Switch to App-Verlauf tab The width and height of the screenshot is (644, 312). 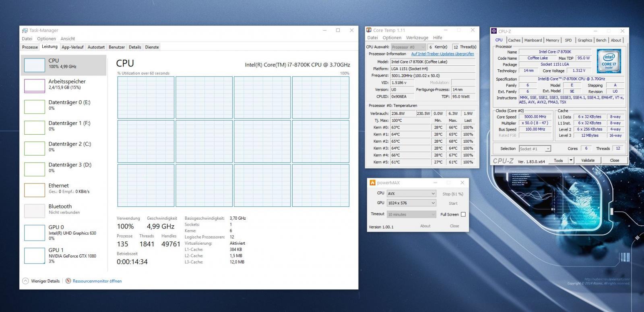[72, 47]
